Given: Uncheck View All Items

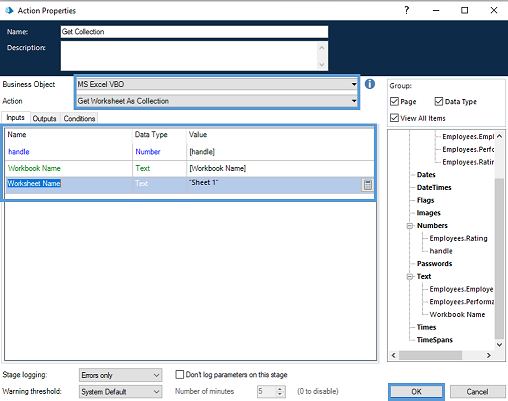Looking at the screenshot, I should (x=394, y=118).
